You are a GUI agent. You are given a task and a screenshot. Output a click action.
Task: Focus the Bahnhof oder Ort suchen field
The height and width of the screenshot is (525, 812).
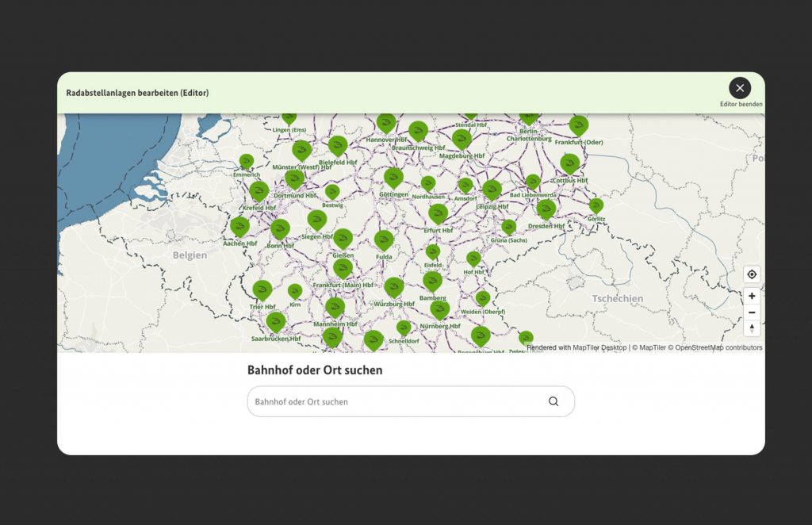click(396, 401)
